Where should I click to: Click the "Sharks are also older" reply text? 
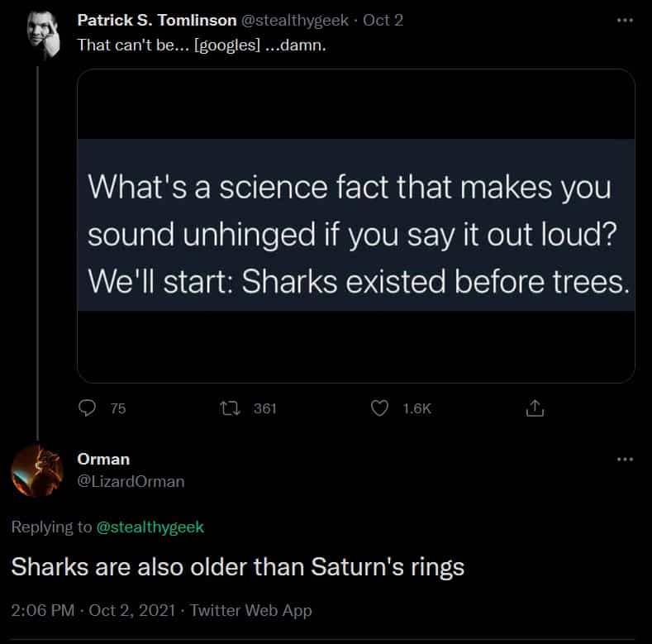pyautogui.click(x=237, y=568)
